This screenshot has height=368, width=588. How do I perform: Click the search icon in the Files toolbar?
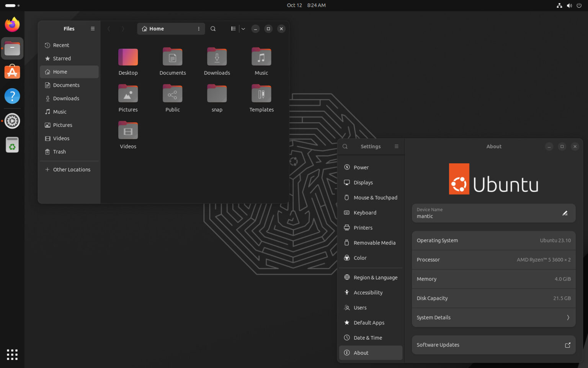coord(213,28)
